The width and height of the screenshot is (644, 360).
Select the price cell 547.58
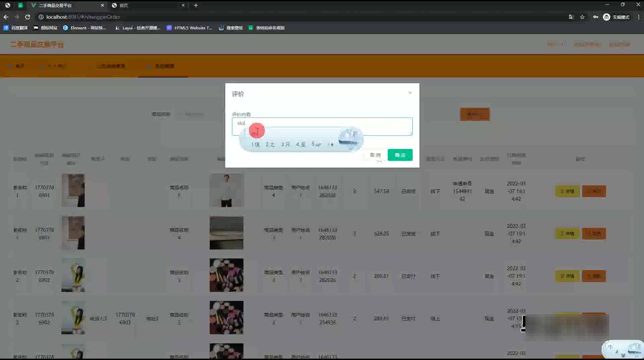coord(381,191)
